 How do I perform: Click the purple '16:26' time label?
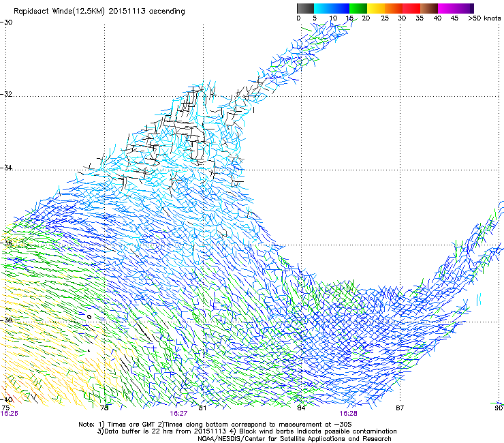(x=10, y=414)
